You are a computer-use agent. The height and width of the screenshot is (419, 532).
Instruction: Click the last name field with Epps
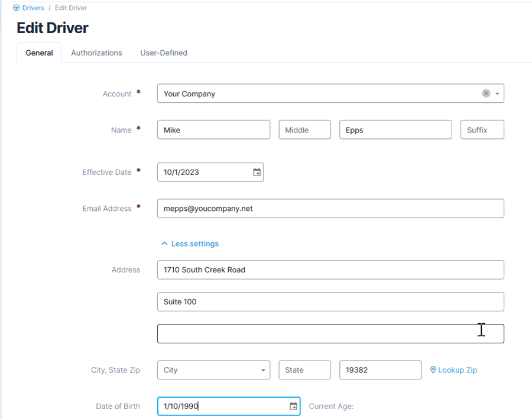point(395,129)
